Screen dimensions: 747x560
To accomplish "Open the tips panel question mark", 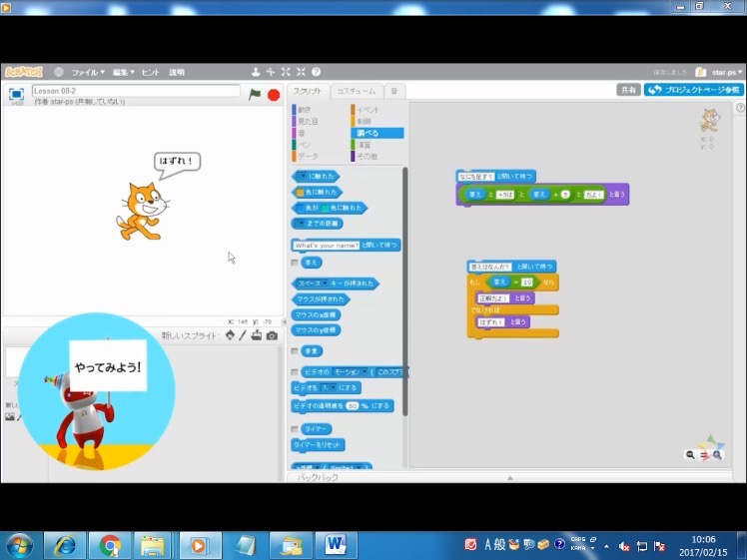I will [x=740, y=108].
